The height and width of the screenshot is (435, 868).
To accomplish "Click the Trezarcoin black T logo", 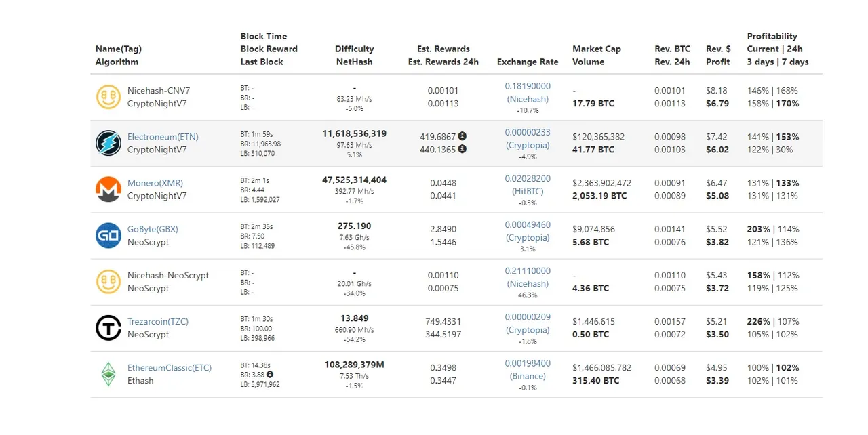I will pyautogui.click(x=108, y=328).
